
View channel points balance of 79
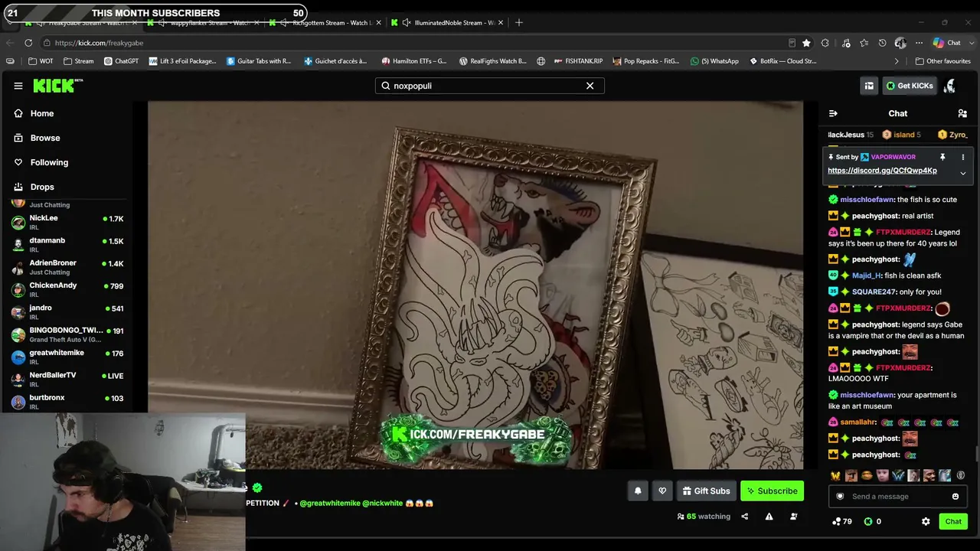click(x=842, y=521)
